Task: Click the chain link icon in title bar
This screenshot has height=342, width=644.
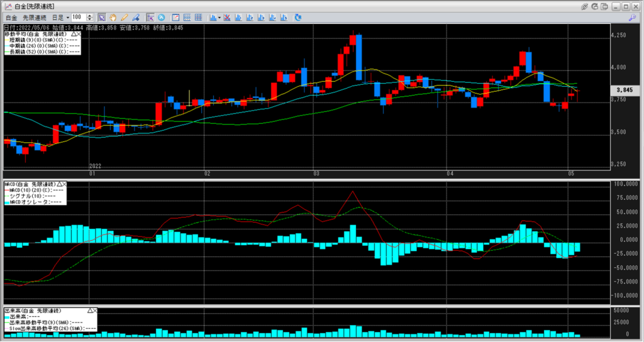Action: (x=586, y=6)
